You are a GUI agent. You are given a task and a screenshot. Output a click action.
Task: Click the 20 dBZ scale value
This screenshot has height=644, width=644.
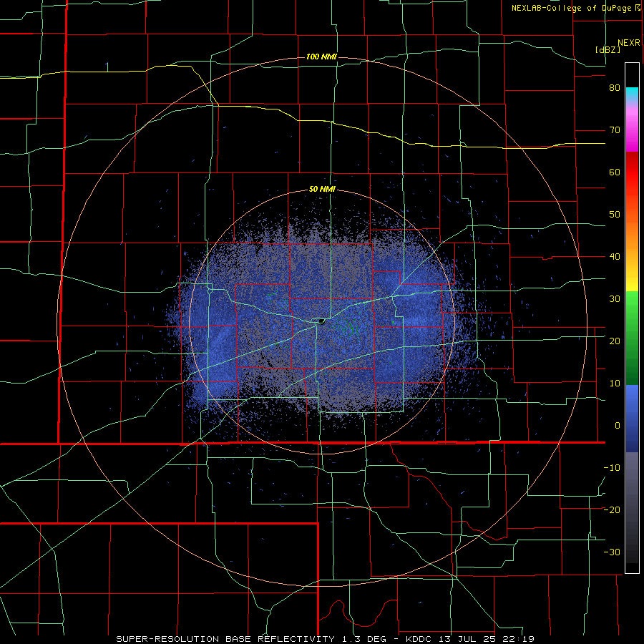point(615,341)
